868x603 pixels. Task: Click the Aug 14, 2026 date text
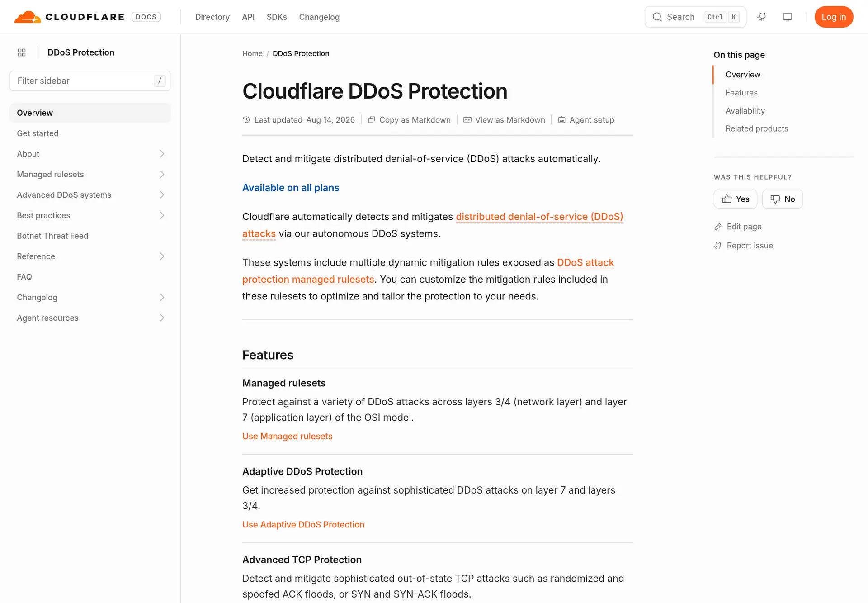[x=330, y=120]
